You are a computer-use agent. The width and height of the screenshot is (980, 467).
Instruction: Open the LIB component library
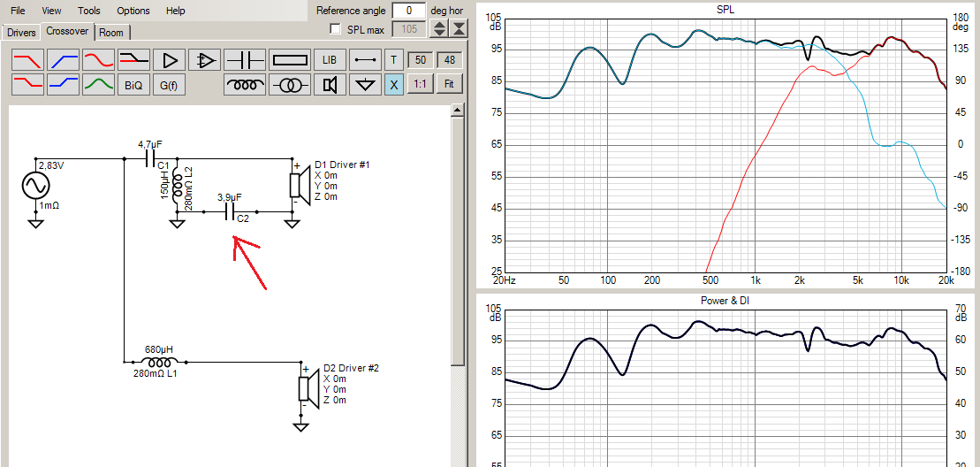(x=330, y=60)
